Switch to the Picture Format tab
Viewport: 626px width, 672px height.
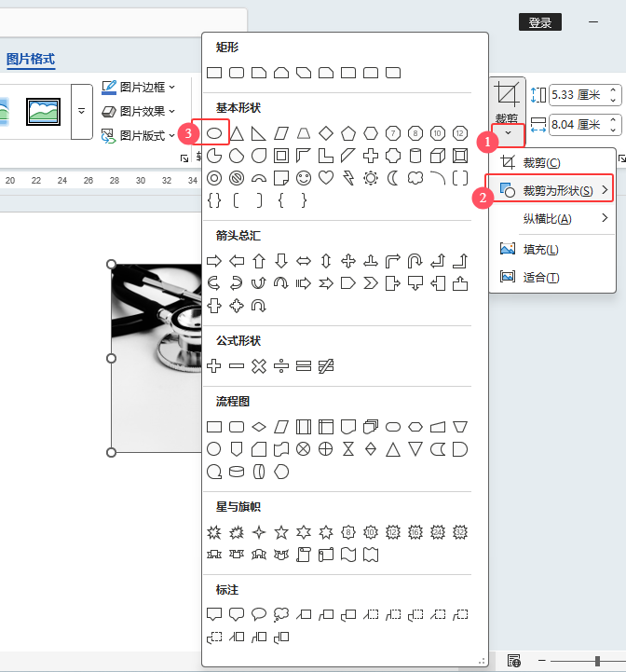31,59
